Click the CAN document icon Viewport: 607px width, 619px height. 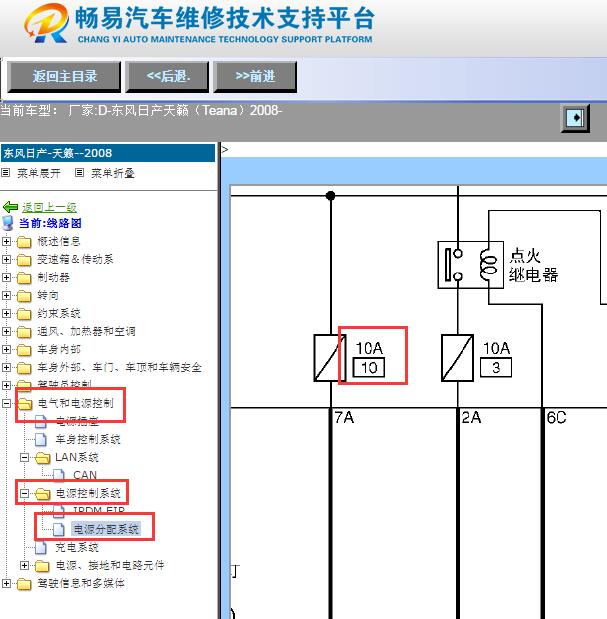click(x=59, y=475)
